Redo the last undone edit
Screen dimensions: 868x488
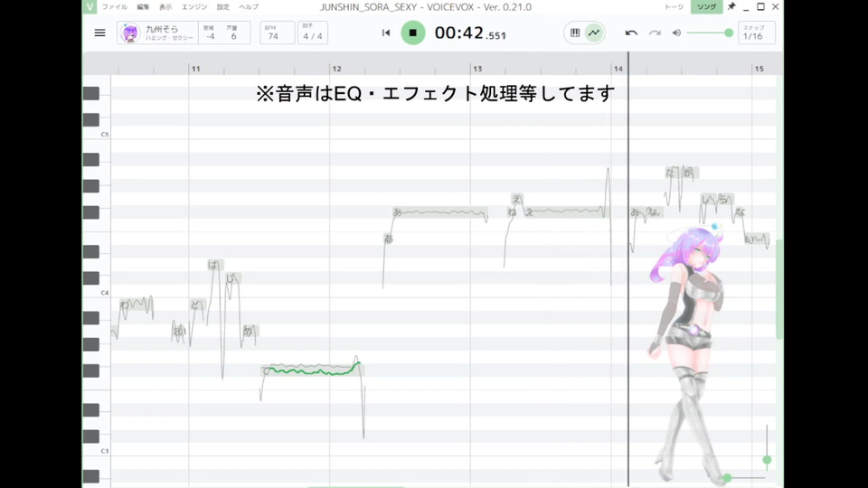(x=655, y=33)
